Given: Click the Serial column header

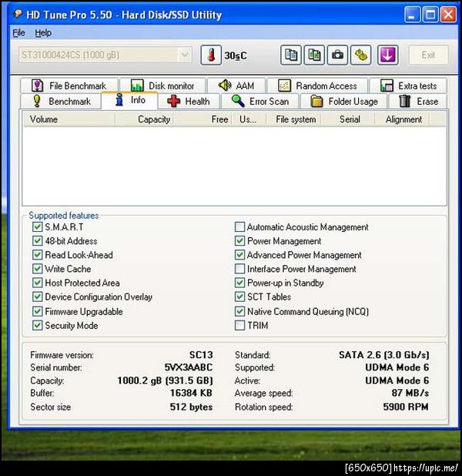Looking at the screenshot, I should pyautogui.click(x=348, y=119).
